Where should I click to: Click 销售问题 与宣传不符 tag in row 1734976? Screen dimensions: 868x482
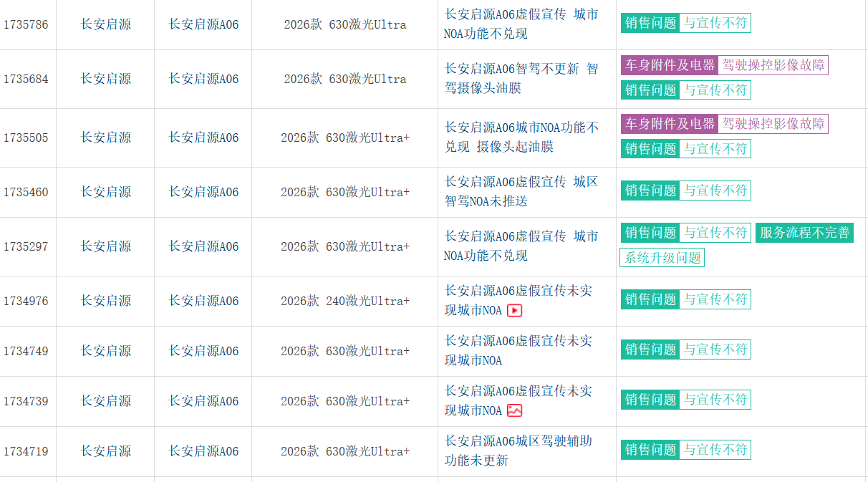(x=685, y=299)
